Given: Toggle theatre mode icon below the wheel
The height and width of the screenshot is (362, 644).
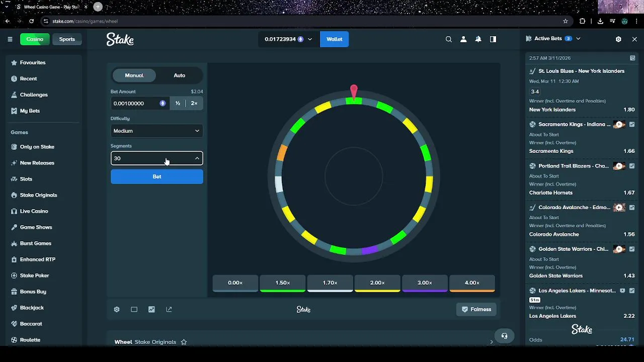Looking at the screenshot, I should click(134, 310).
